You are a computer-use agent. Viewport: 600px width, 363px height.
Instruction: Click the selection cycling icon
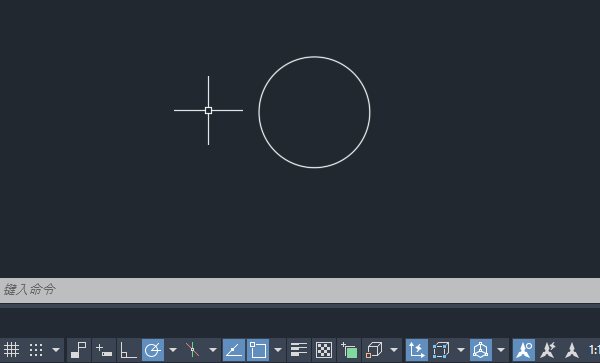point(349,350)
